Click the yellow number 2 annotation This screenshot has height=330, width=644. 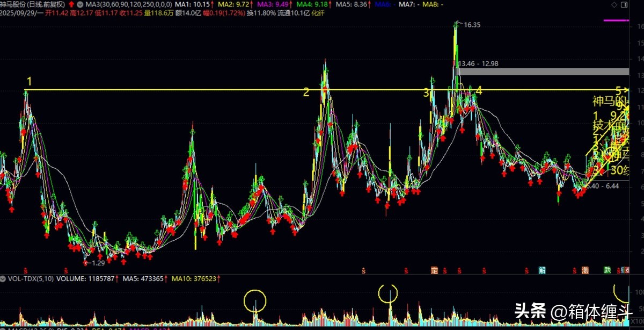click(306, 92)
